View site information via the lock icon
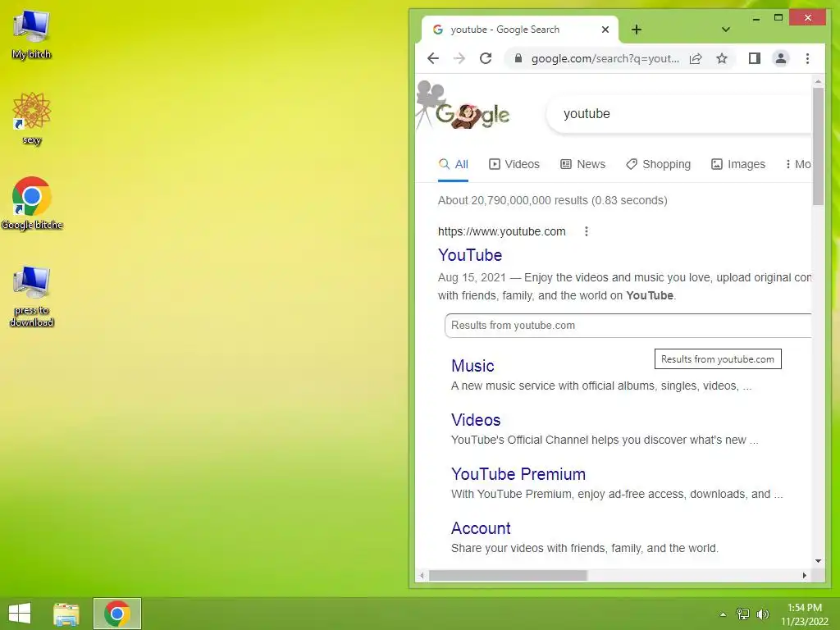 (518, 58)
